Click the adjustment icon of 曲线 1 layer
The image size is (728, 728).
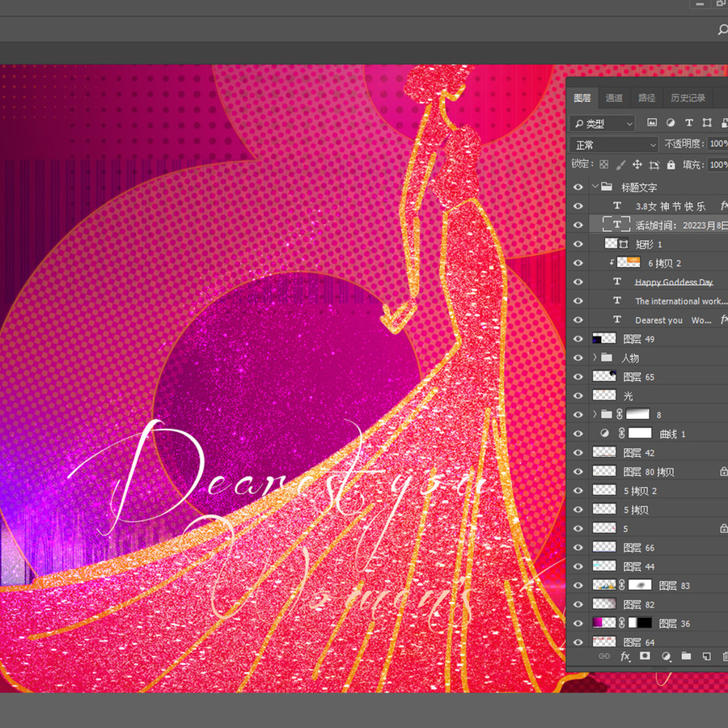pyautogui.click(x=604, y=434)
